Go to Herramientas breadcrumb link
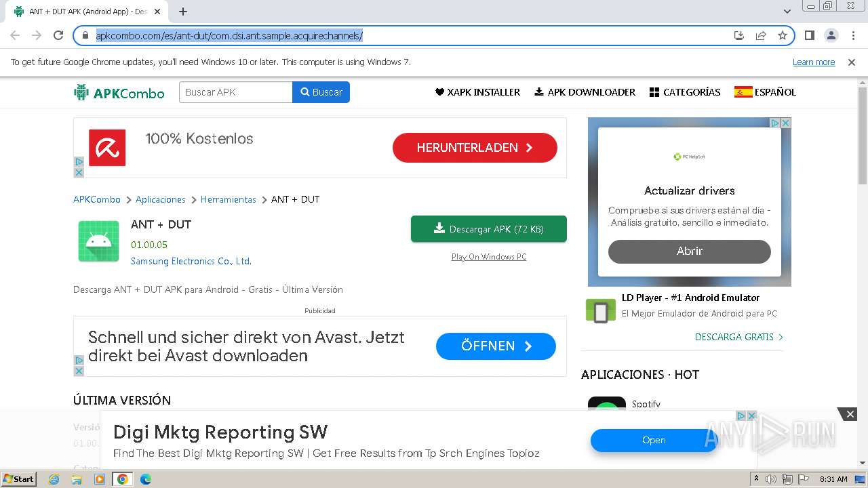This screenshot has width=868, height=488. point(229,199)
